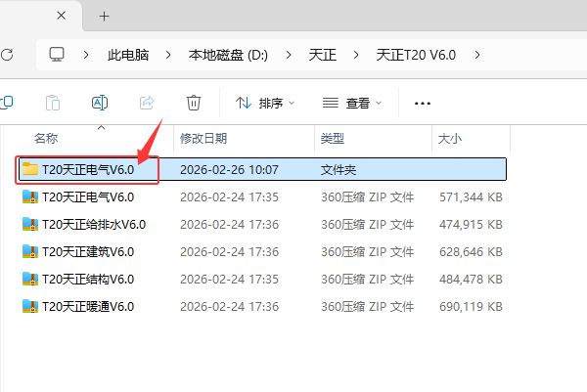Expand chevron after the computer icon
Image resolution: width=587 pixels, height=392 pixels.
(x=86, y=55)
